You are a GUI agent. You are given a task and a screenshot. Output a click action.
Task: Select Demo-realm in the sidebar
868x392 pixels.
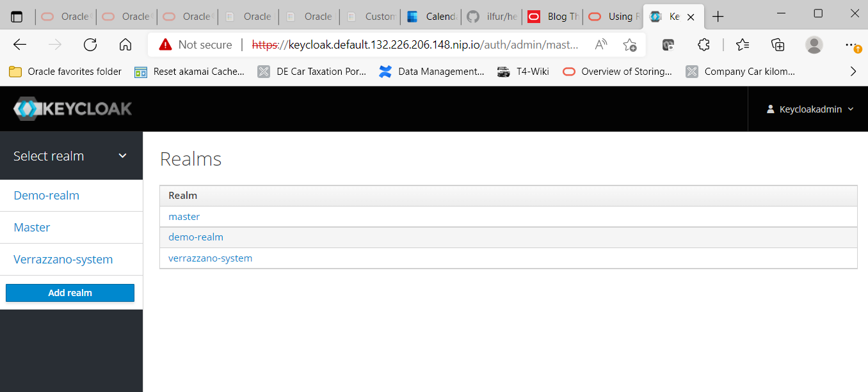click(47, 196)
